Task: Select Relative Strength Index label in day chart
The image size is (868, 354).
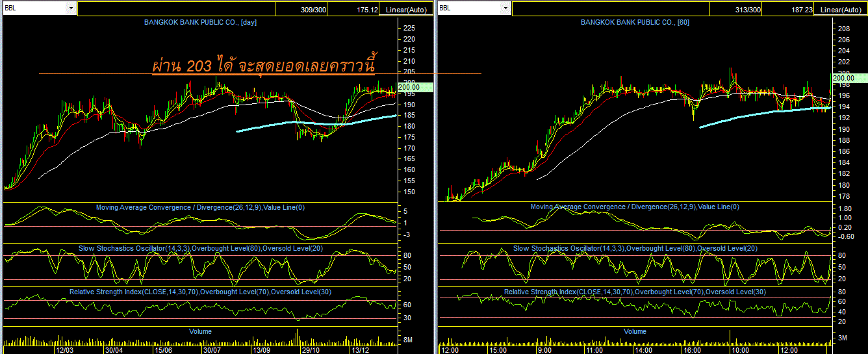Action: click(200, 292)
